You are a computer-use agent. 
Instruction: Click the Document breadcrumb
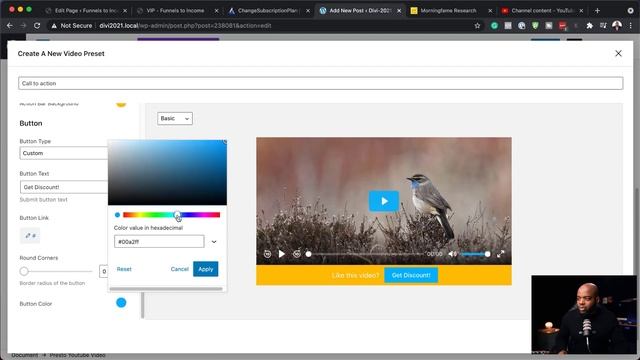pos(24,355)
